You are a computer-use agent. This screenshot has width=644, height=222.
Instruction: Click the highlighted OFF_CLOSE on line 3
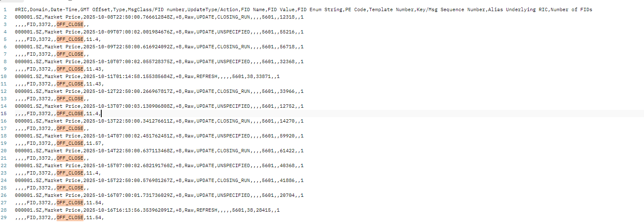[x=70, y=24]
